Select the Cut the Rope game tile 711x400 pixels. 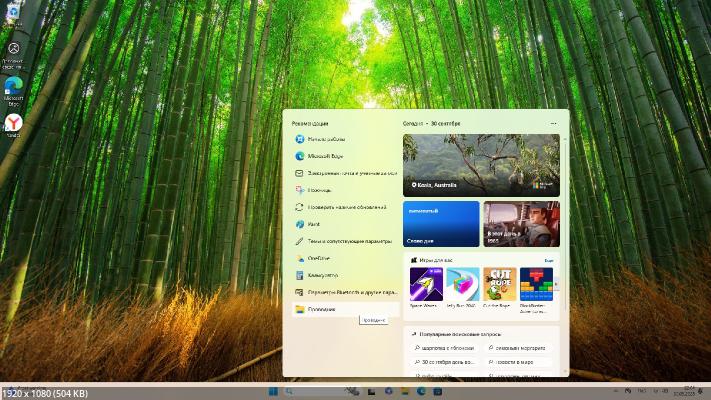pyautogui.click(x=499, y=285)
